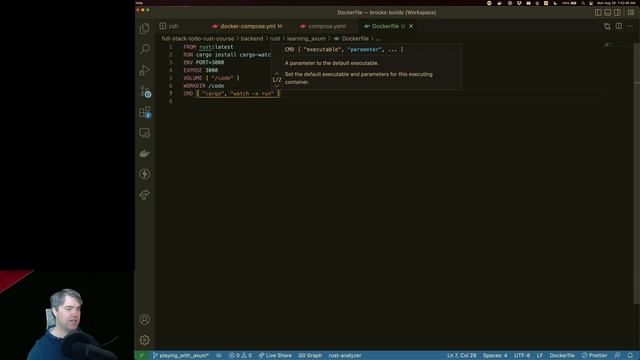Change encoding via UTF-8
The image size is (640, 360).
pos(522,356)
